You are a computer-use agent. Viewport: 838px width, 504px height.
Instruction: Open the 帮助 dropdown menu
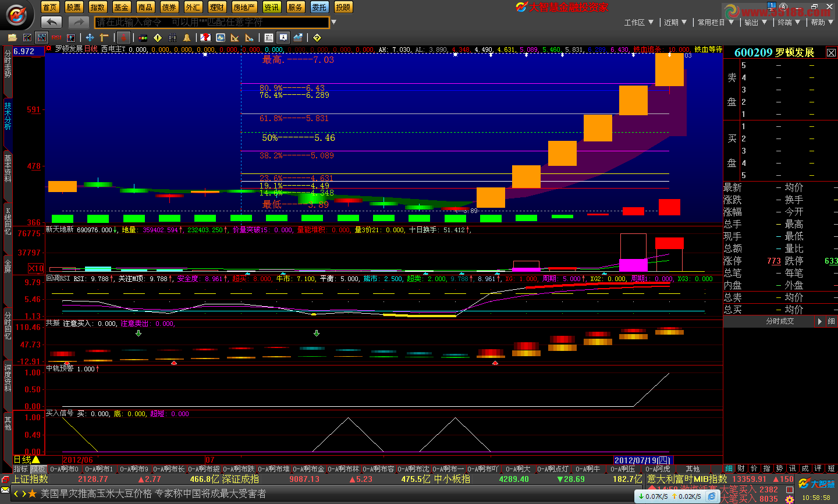pos(822,22)
